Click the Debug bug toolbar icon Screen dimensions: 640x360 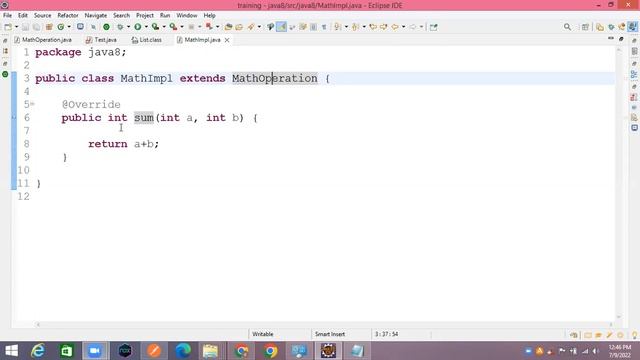120,27
